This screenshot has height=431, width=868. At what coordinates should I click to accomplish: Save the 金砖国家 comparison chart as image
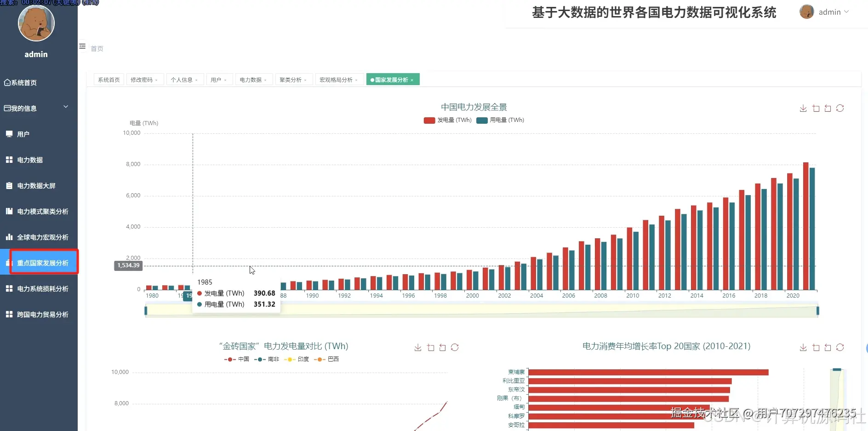[x=417, y=347]
